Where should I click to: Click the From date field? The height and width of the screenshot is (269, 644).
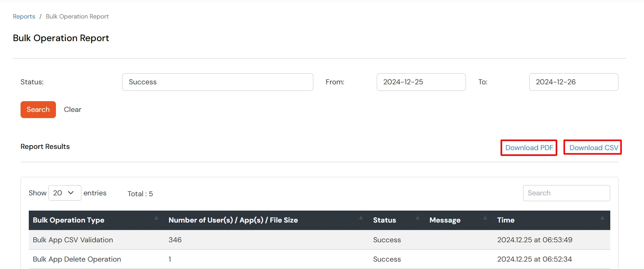tap(421, 82)
